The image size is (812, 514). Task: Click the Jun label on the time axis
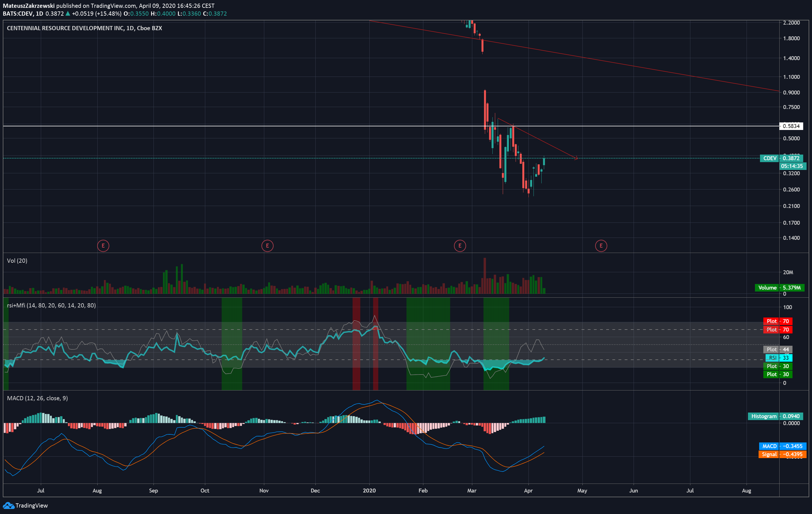coord(633,491)
